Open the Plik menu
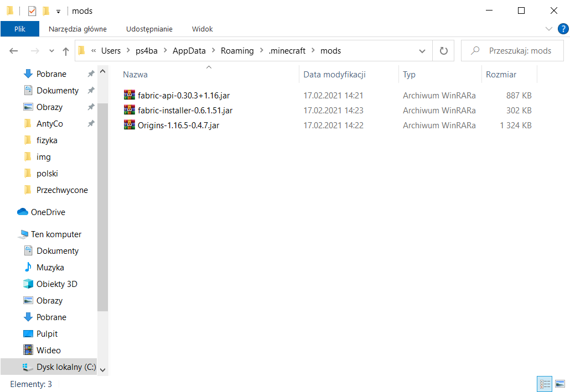 tap(19, 29)
